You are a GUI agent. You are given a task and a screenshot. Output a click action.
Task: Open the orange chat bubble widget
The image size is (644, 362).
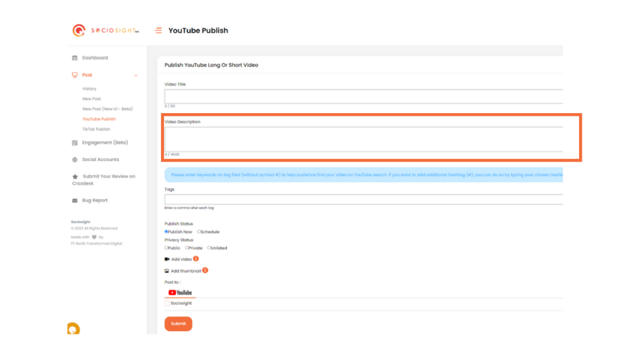pos(74,329)
